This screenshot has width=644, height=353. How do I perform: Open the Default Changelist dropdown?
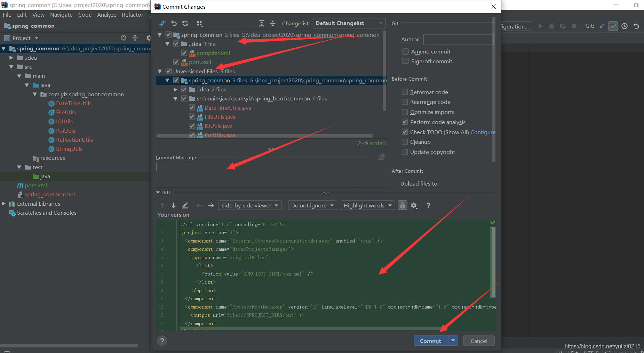349,23
